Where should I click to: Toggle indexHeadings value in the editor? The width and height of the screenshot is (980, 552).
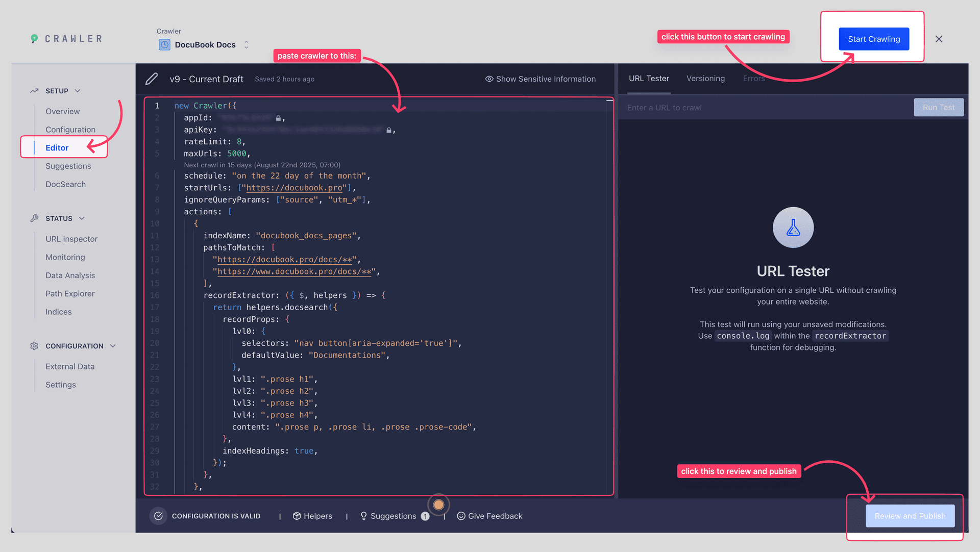pyautogui.click(x=304, y=450)
